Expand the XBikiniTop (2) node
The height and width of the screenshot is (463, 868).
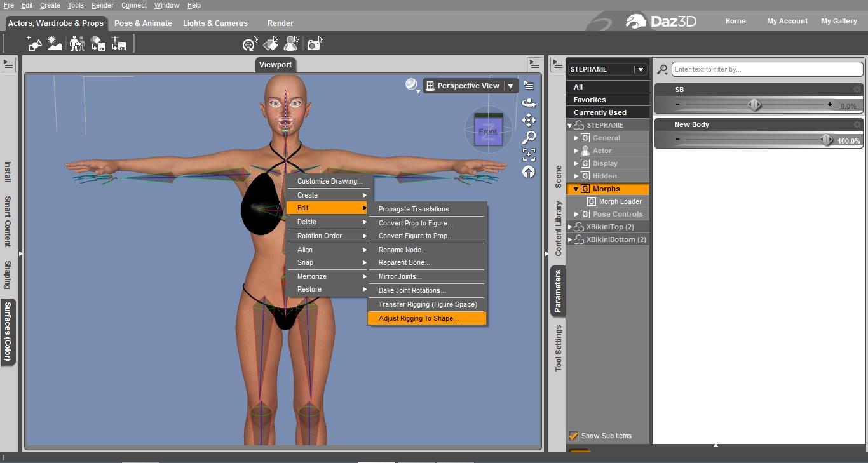pyautogui.click(x=570, y=227)
